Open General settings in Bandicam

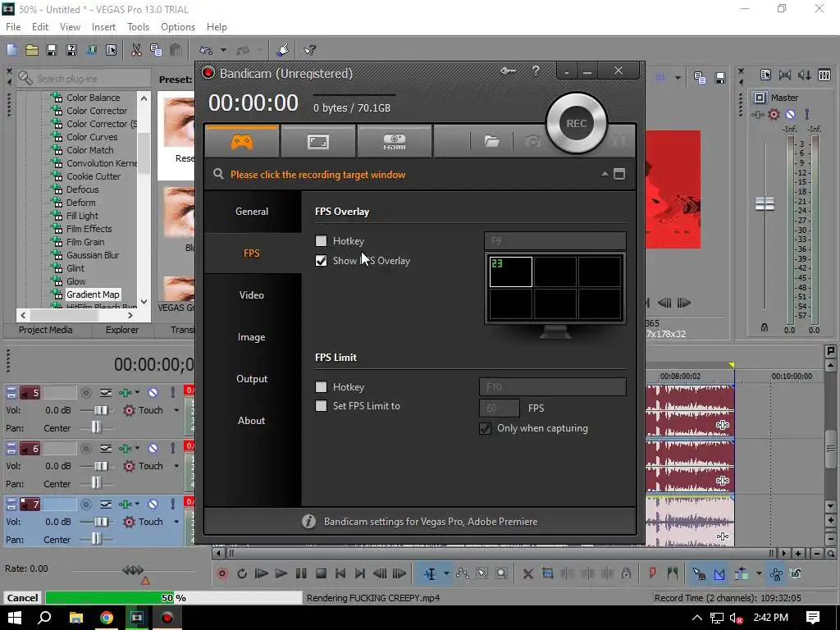tap(252, 211)
